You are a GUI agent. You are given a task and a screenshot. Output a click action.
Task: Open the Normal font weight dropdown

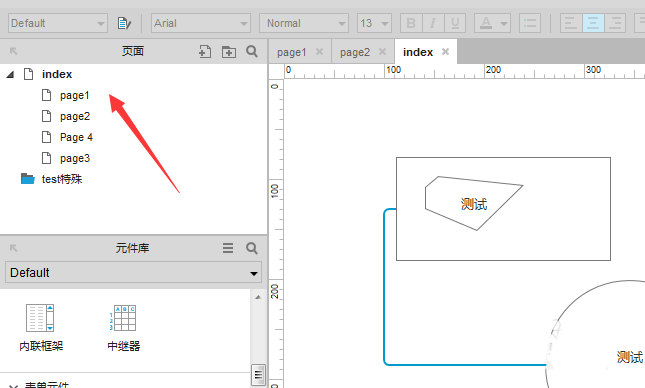click(x=304, y=23)
